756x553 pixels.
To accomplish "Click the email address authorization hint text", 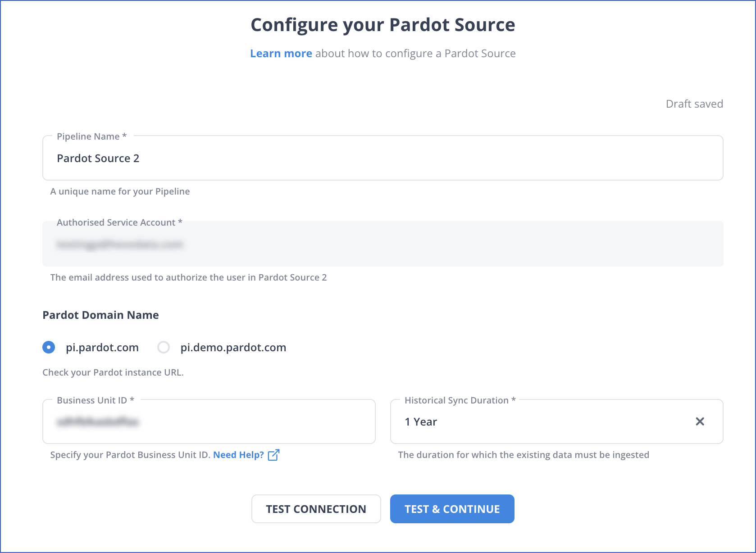I will tap(188, 277).
